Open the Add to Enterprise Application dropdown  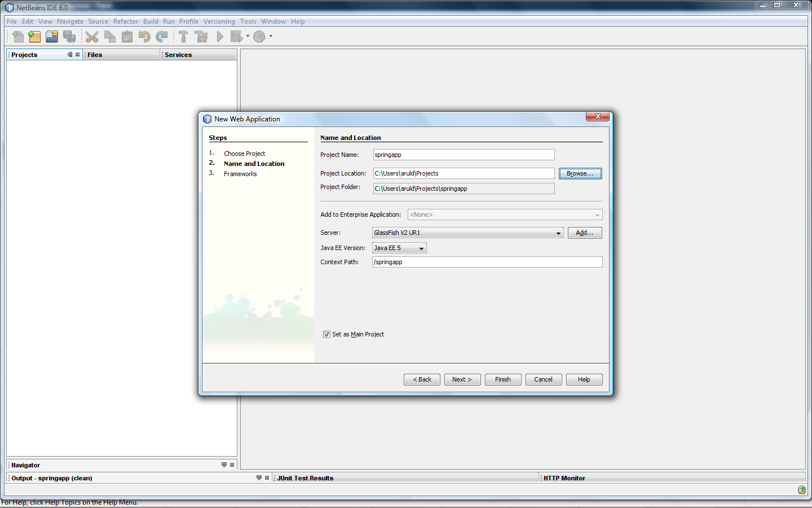click(505, 214)
